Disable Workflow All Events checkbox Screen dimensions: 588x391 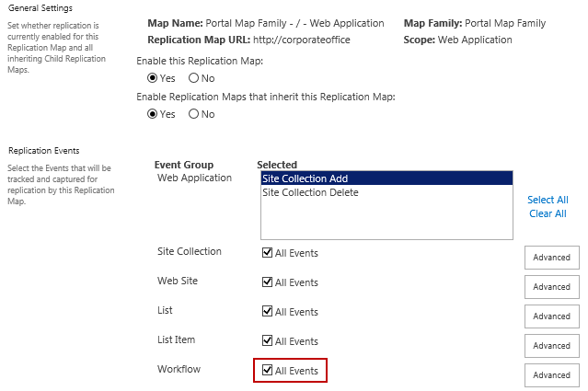(267, 371)
